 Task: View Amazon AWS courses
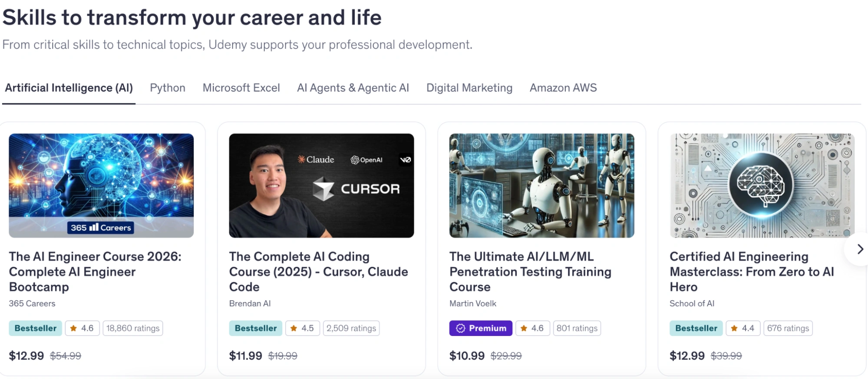tap(563, 88)
